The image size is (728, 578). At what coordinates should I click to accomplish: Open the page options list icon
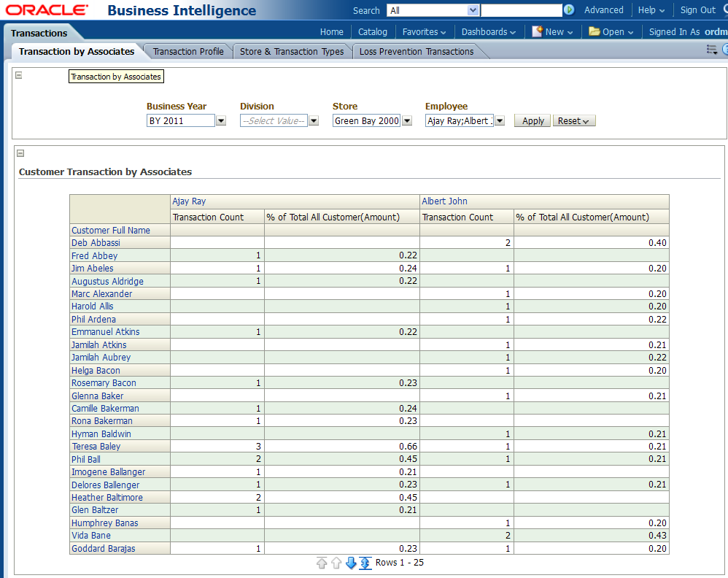tap(712, 50)
